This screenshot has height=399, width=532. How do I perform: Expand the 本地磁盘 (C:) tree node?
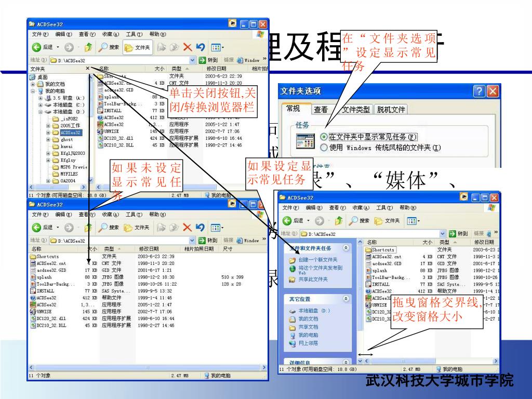(x=41, y=105)
